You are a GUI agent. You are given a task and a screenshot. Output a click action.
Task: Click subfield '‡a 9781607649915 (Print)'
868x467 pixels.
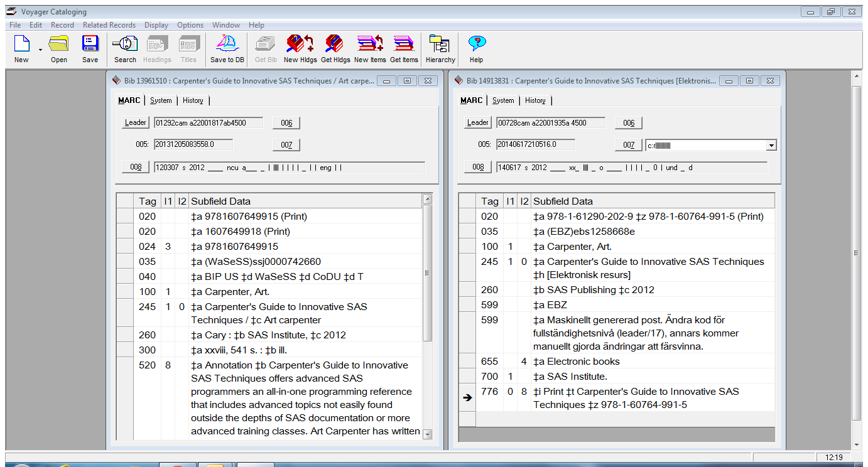[x=249, y=217]
